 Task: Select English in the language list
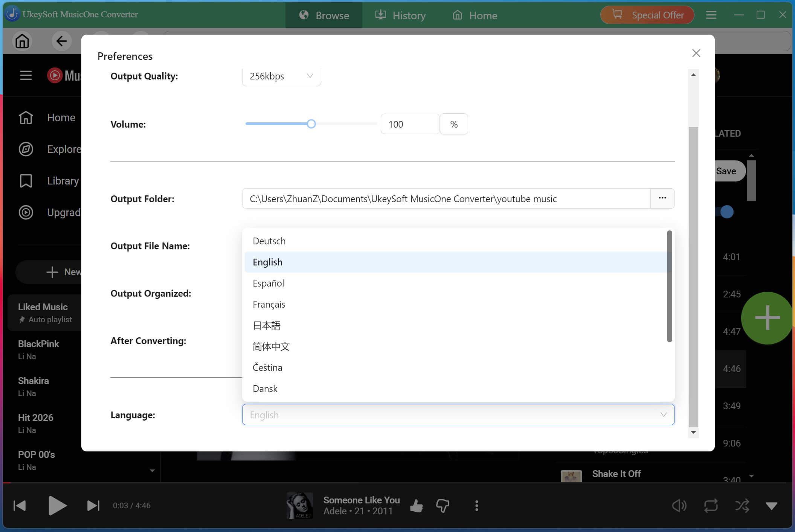(x=456, y=262)
